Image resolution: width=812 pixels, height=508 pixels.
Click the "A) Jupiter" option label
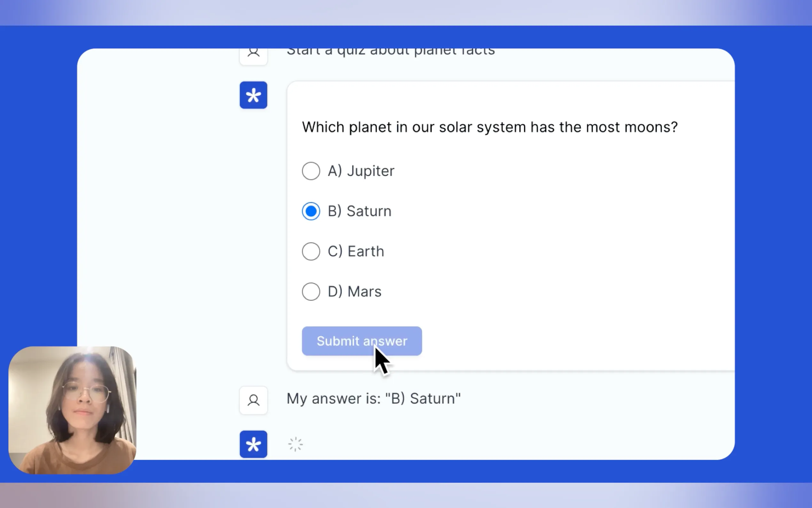click(x=361, y=171)
